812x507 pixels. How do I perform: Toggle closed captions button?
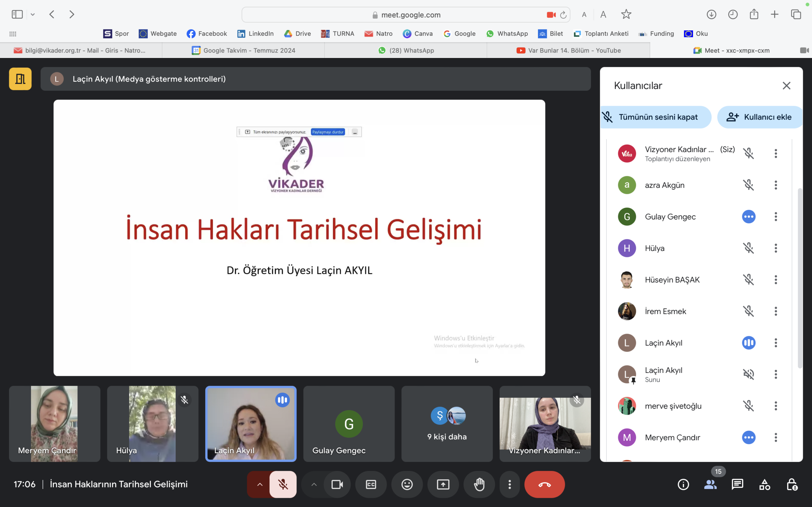(371, 484)
